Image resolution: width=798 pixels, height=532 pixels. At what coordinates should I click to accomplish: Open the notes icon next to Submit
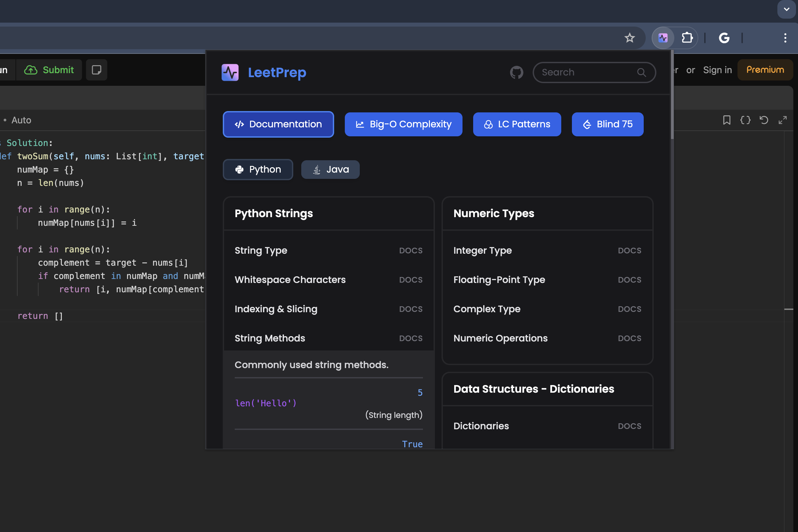click(96, 70)
